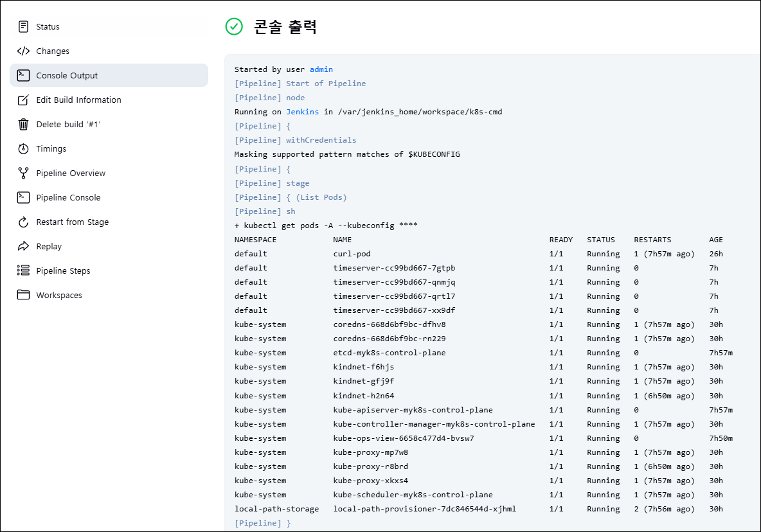Open Pipeline Steps
This screenshot has width=761, height=532.
[x=109, y=270]
